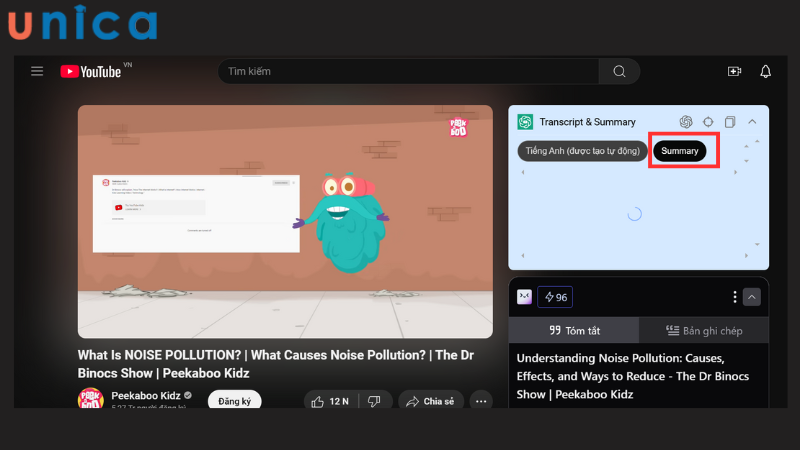Open the create video icon
Screen dimensions: 800x450
pyautogui.click(x=734, y=72)
